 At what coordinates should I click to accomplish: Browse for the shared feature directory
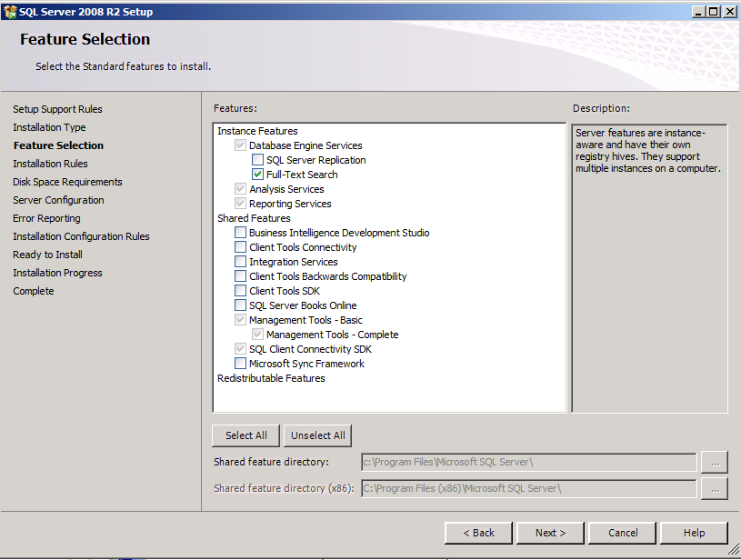click(x=715, y=462)
